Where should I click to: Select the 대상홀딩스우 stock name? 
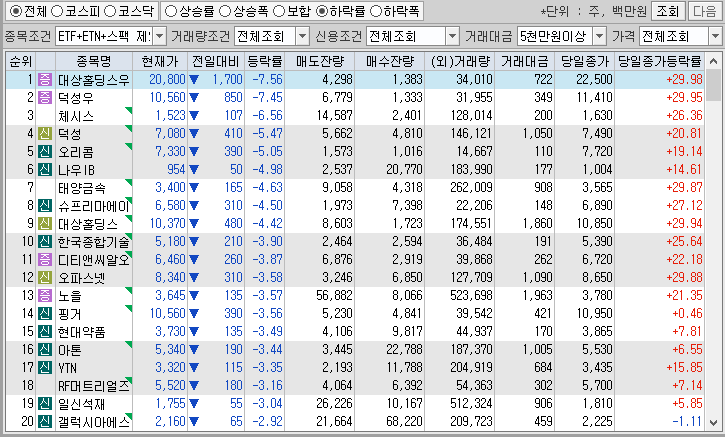pyautogui.click(x=93, y=80)
